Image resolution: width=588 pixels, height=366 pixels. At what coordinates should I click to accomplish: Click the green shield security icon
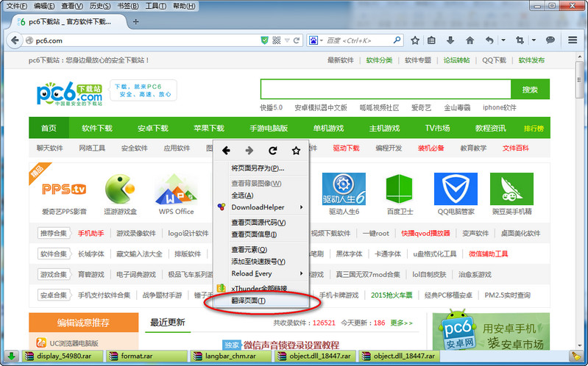(265, 40)
